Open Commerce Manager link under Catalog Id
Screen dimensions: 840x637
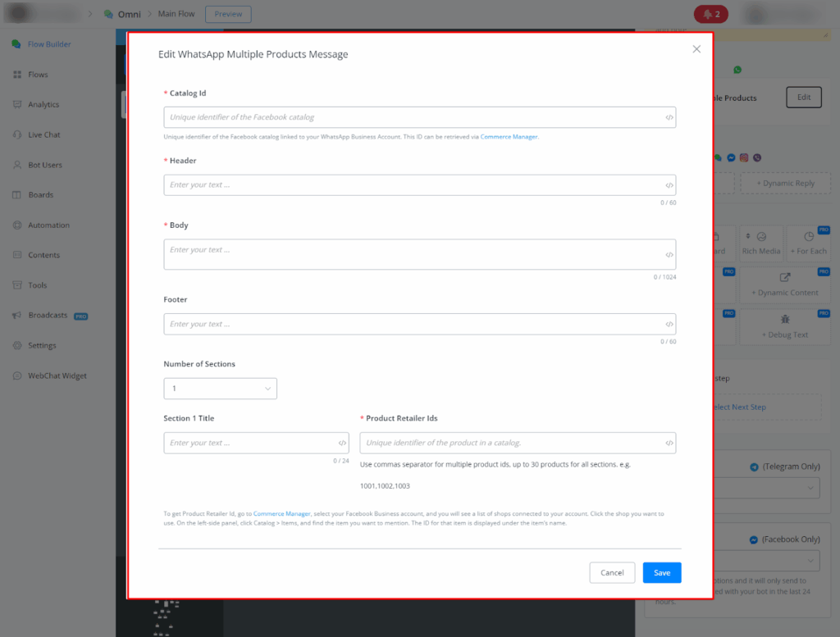[x=509, y=137]
